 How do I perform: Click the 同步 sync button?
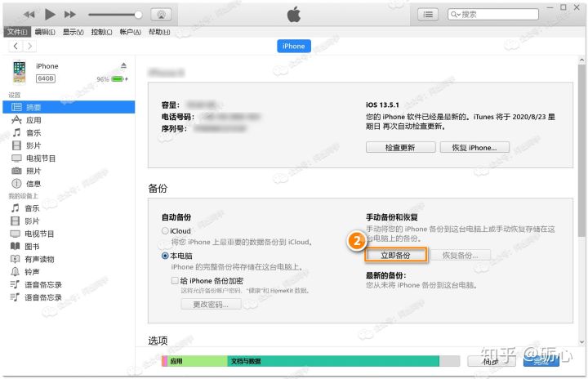coord(492,361)
